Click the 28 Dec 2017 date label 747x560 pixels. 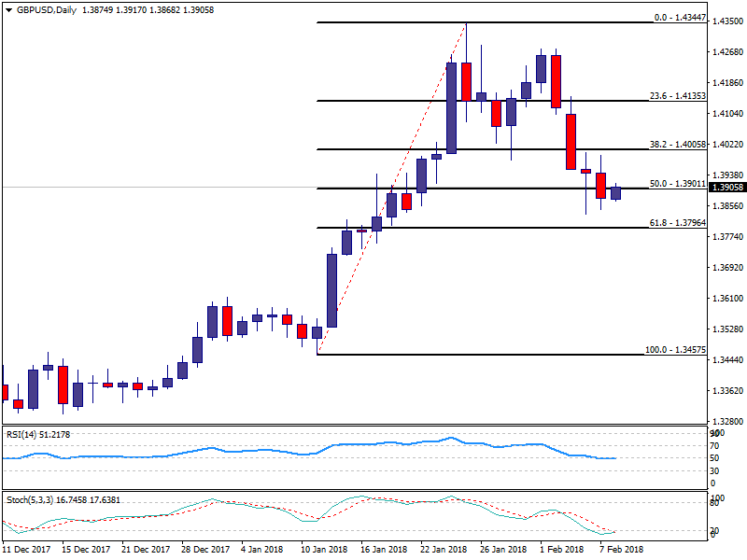(x=204, y=550)
